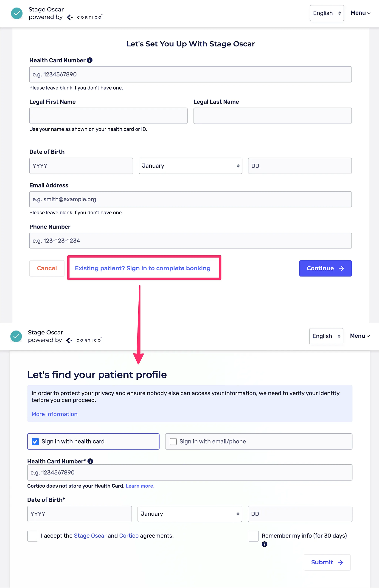The width and height of the screenshot is (379, 588).
Task: Click the arrow icon on the Continue button
Action: (341, 268)
